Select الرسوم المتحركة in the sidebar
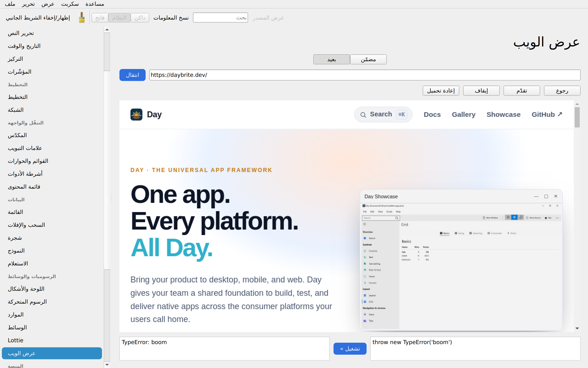The image size is (588, 368). 52,302
